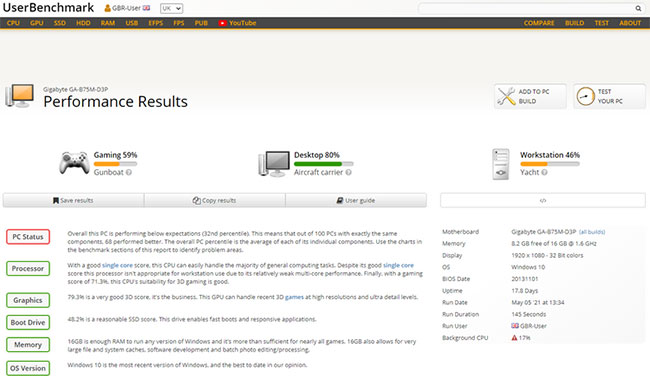Screen dimensions: 650x386
Task: Click the Add to PC Build button
Action: point(530,96)
